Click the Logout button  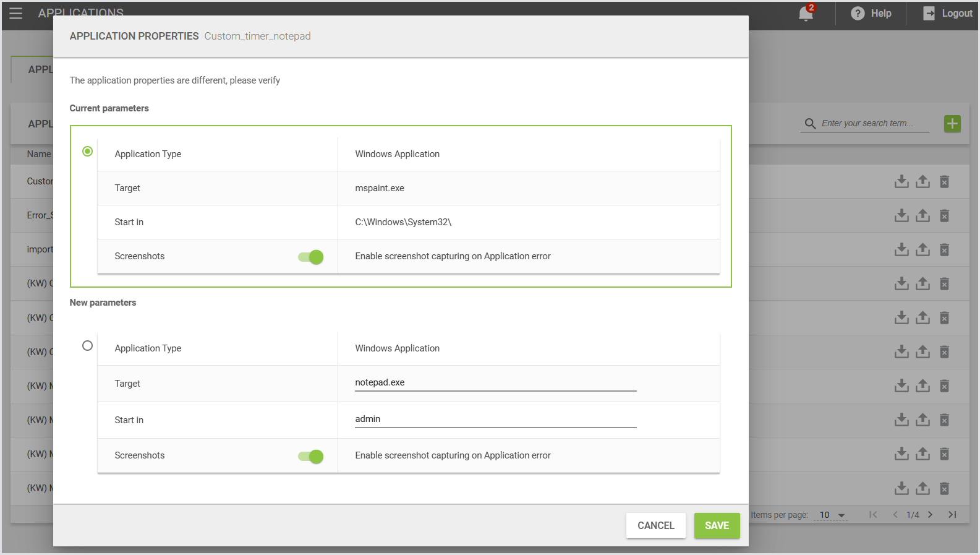[948, 14]
